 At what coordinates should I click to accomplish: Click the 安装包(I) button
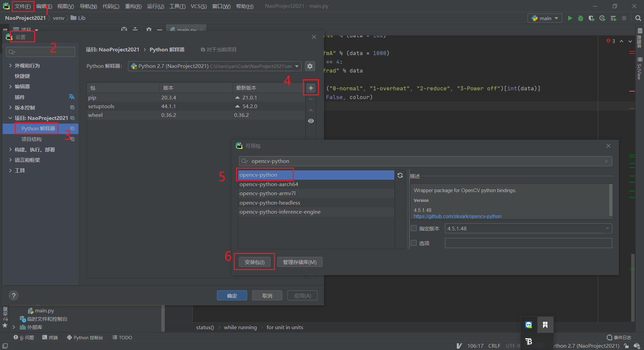point(255,262)
